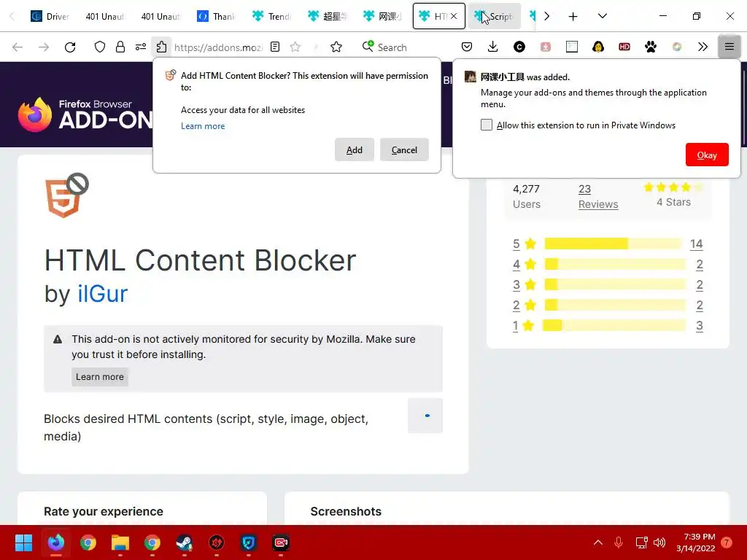Check Allow this extension in Private Windows

tap(487, 125)
